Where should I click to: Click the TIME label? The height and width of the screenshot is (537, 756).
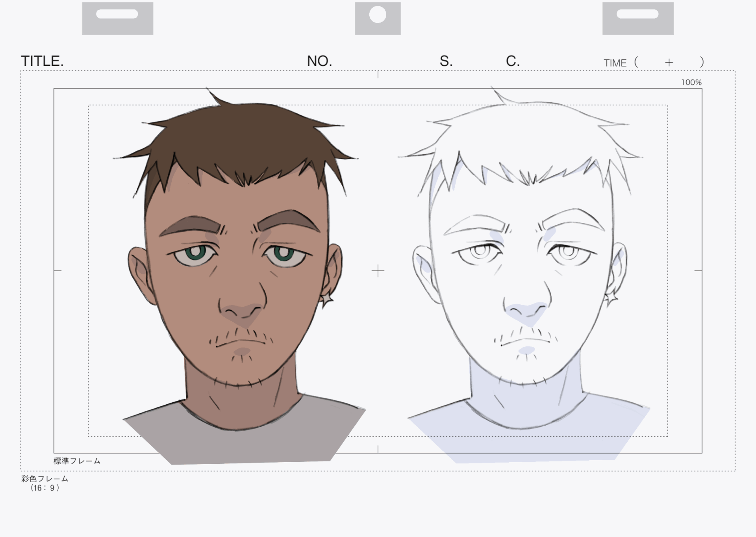(615, 63)
